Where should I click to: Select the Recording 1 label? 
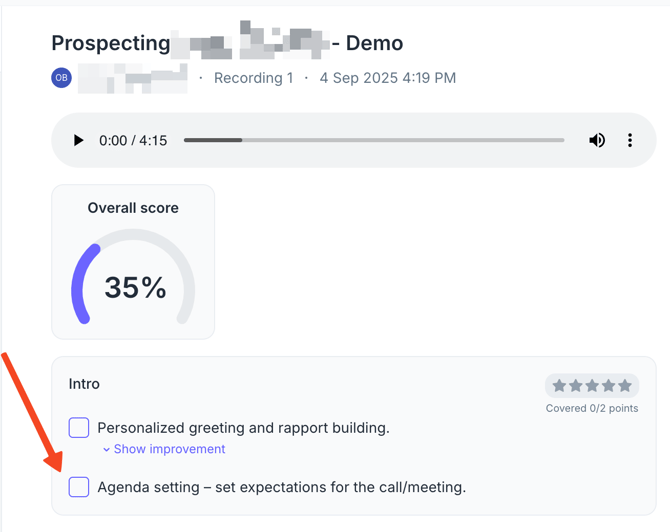254,78
